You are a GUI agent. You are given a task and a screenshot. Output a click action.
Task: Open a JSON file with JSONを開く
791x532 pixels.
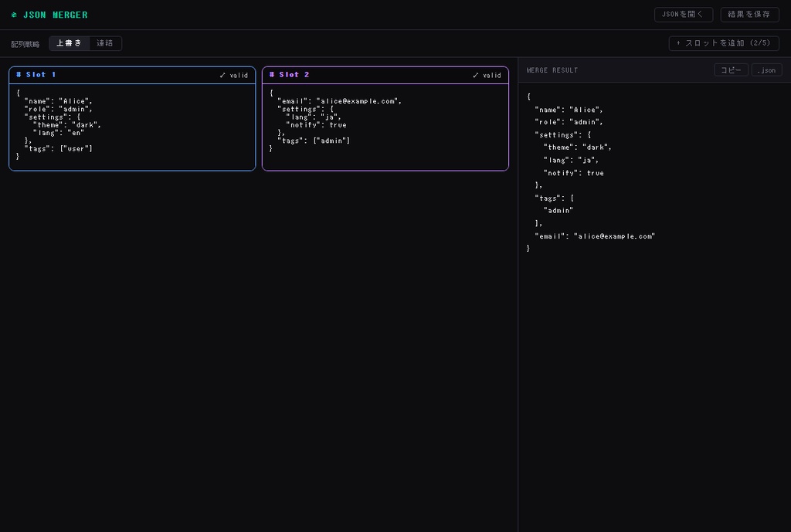684,15
